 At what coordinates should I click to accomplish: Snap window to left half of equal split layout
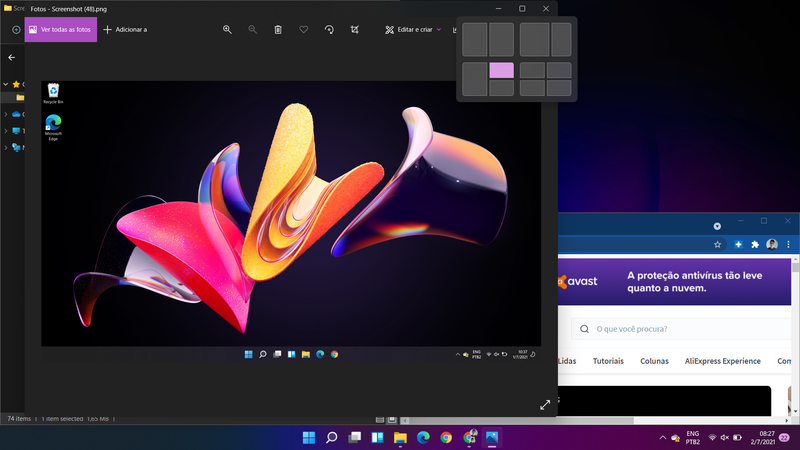tap(474, 39)
